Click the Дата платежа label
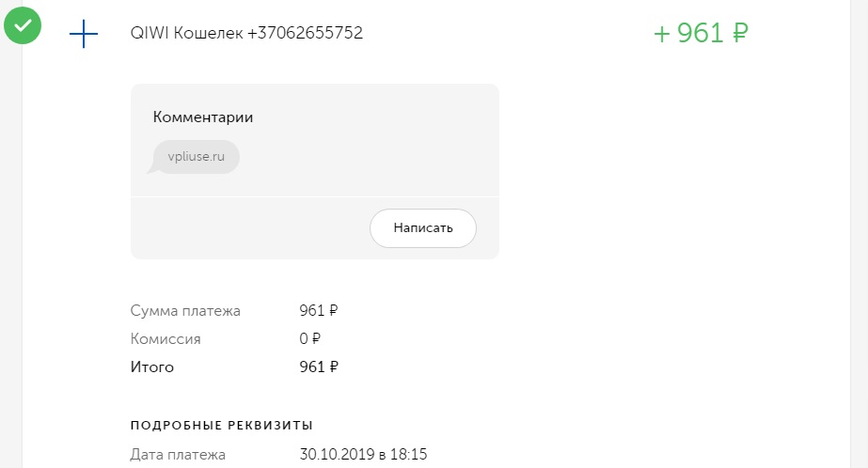This screenshot has height=468, width=868. point(178,455)
